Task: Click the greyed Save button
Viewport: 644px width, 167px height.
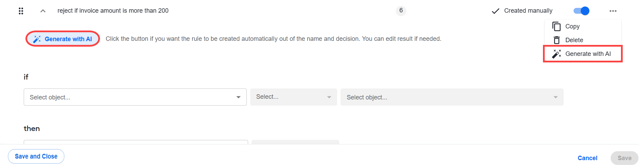Action: click(x=624, y=158)
